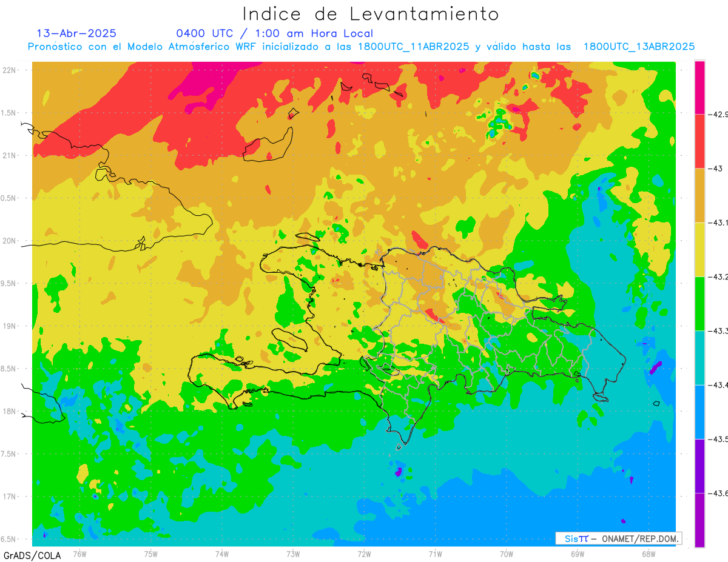The width and height of the screenshot is (728, 562).
Task: Click the purple band below the -43.5 label
Action: coord(699,466)
